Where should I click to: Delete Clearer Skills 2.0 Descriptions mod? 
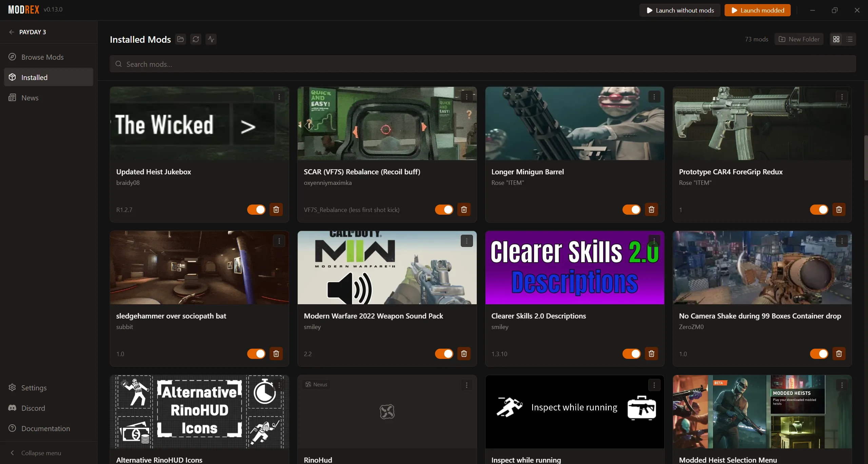(x=651, y=354)
